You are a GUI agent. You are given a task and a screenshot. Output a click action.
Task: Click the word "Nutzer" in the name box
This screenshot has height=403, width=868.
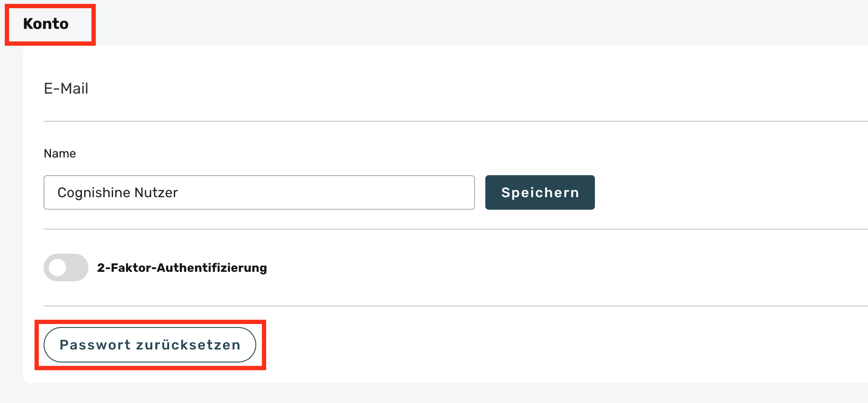[156, 192]
